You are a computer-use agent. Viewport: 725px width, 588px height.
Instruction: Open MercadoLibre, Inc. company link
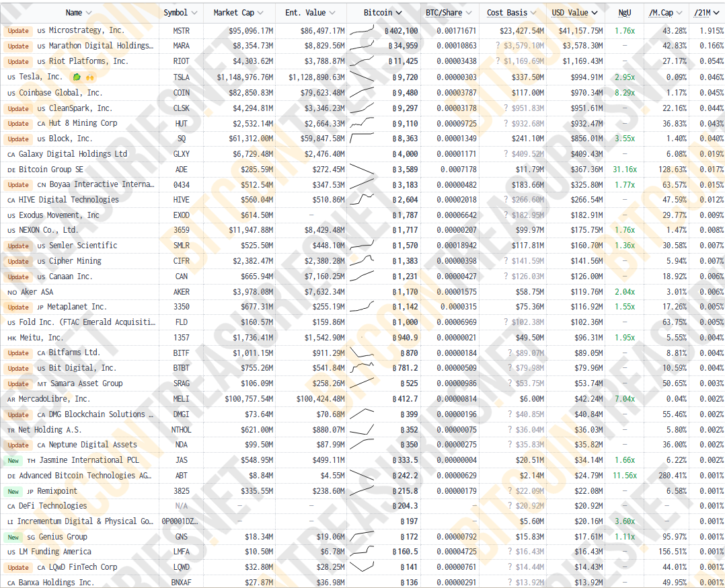coord(54,399)
